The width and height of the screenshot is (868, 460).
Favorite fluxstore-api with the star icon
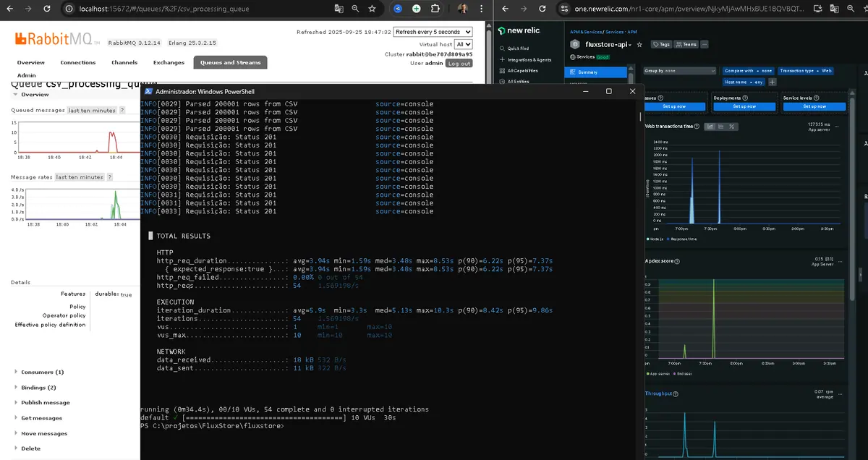(639, 44)
